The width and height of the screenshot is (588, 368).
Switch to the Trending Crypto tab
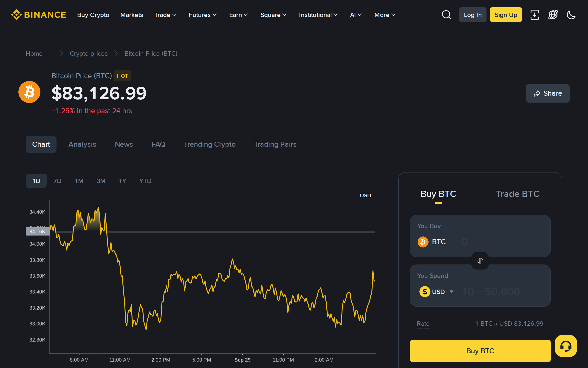(209, 144)
